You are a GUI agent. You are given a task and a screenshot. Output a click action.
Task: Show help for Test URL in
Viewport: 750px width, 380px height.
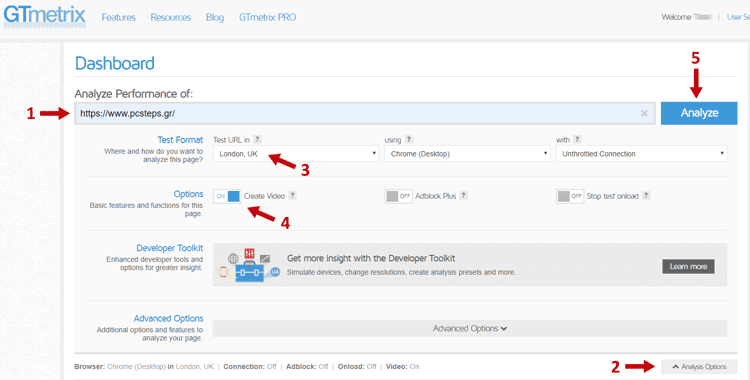pyautogui.click(x=257, y=139)
